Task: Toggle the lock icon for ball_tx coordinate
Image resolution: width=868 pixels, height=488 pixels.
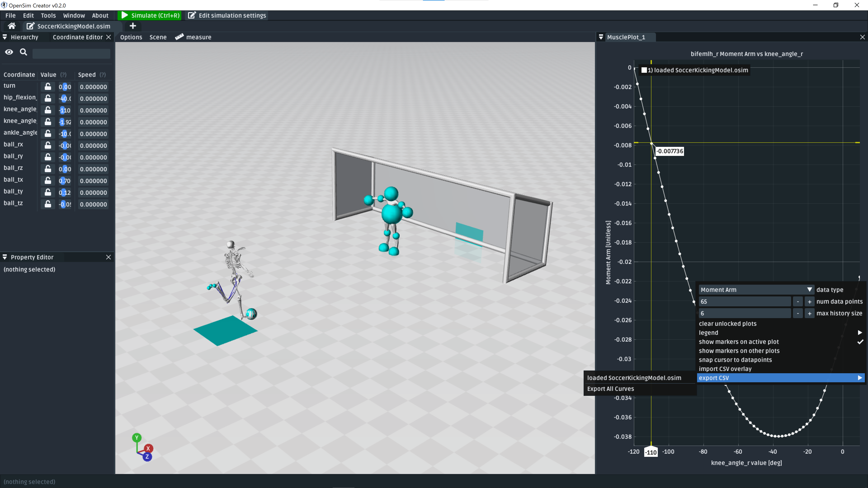Action: (48, 181)
